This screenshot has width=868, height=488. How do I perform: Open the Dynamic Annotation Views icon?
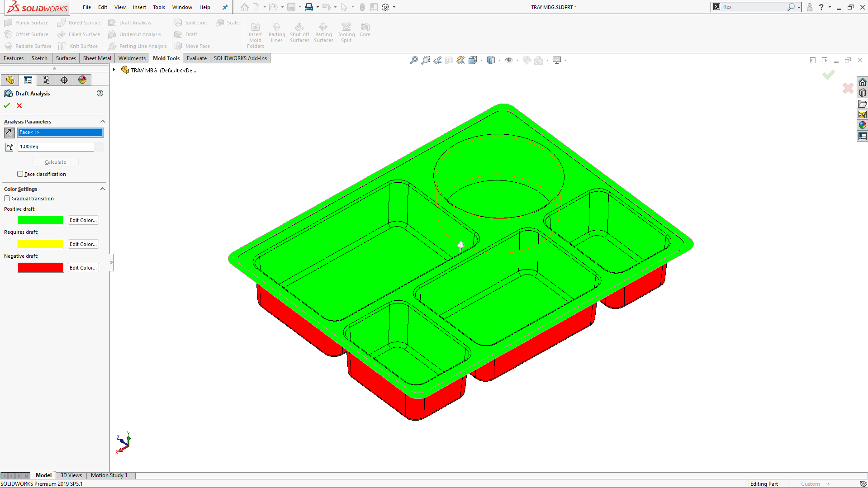(x=461, y=60)
